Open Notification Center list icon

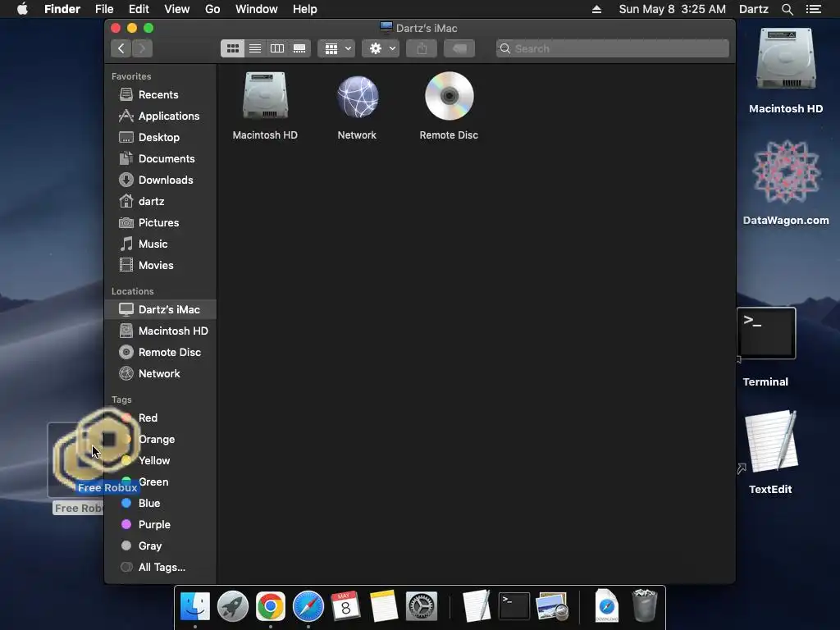(x=814, y=9)
